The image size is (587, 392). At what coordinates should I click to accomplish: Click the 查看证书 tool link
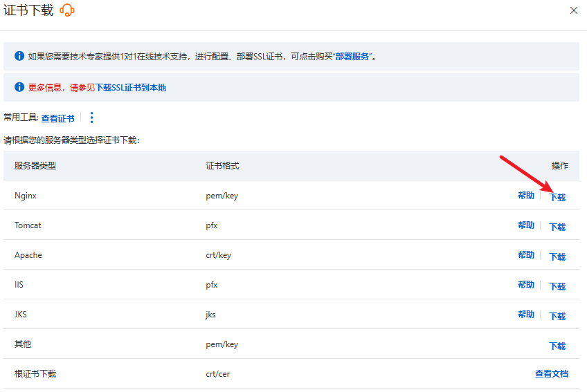click(x=57, y=119)
